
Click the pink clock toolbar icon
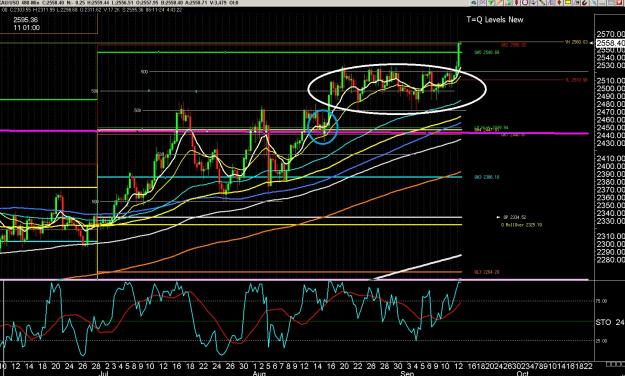pos(525,2)
